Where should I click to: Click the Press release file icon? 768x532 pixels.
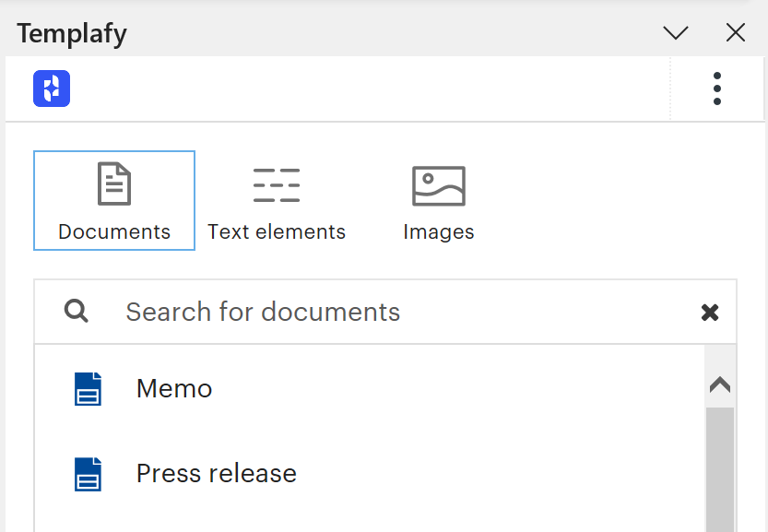[89, 474]
